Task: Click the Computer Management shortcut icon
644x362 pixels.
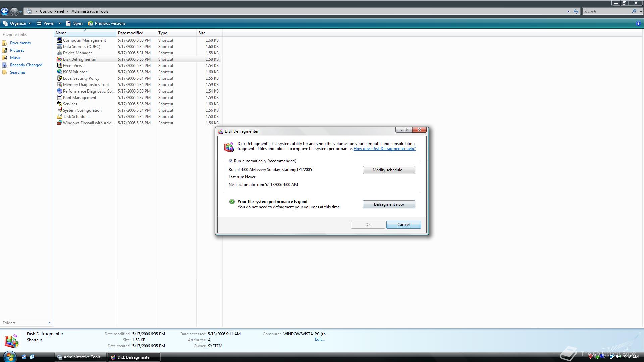Action: coord(60,40)
